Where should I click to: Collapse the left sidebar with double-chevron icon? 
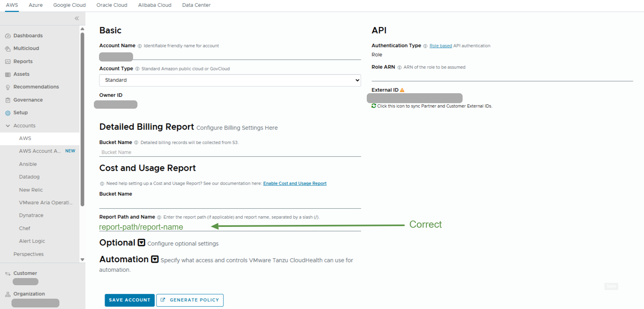[77, 18]
